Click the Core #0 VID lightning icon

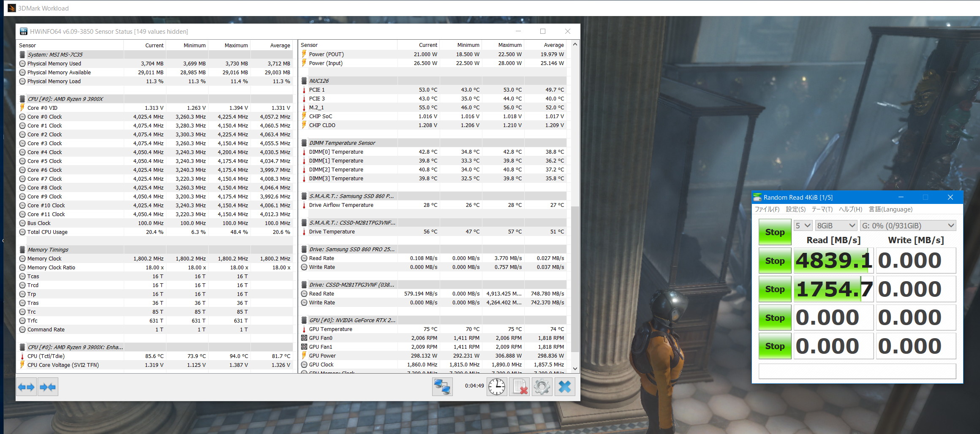[x=22, y=108]
